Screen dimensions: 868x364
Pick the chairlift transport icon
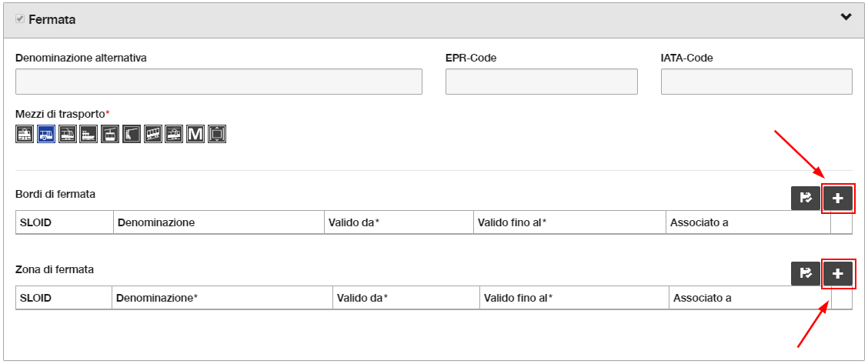point(131,134)
